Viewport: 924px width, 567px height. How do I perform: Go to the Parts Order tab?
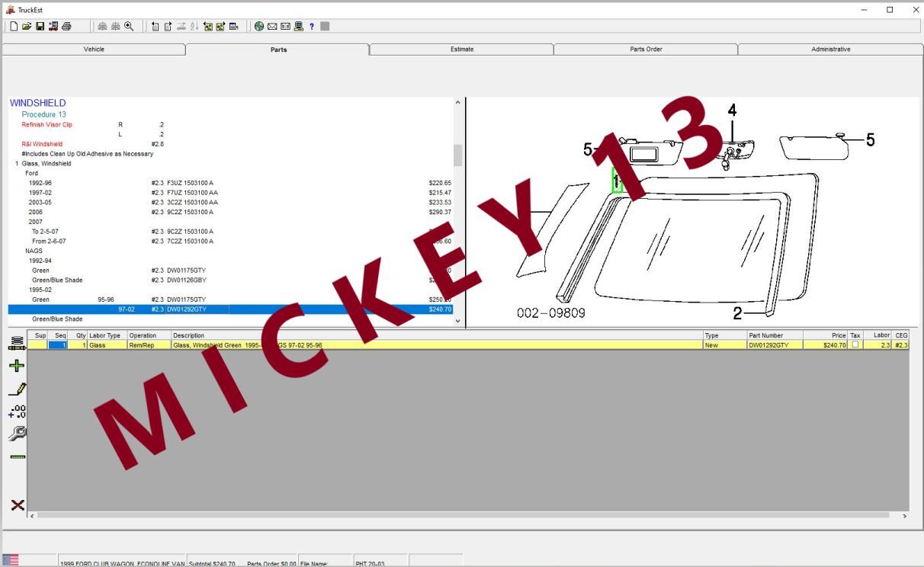pos(646,49)
